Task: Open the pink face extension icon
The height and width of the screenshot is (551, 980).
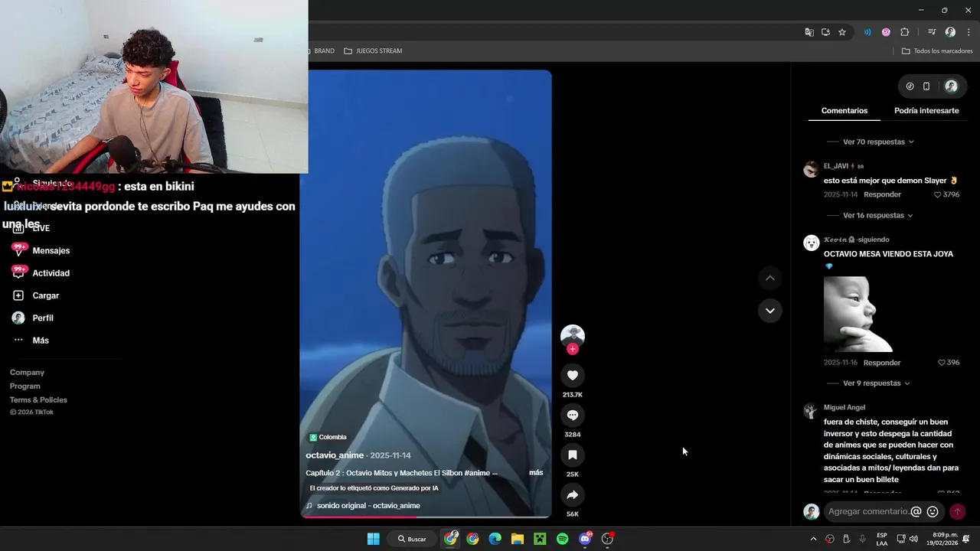Action: (x=886, y=32)
